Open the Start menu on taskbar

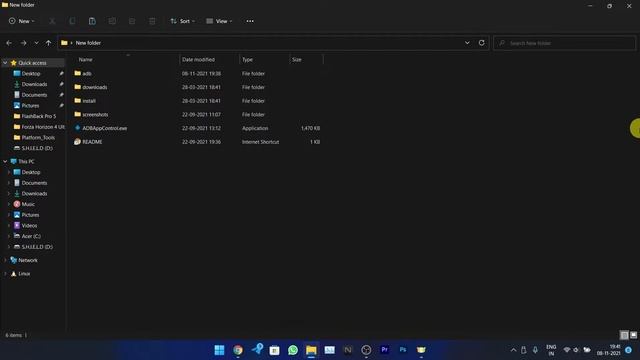(x=219, y=350)
